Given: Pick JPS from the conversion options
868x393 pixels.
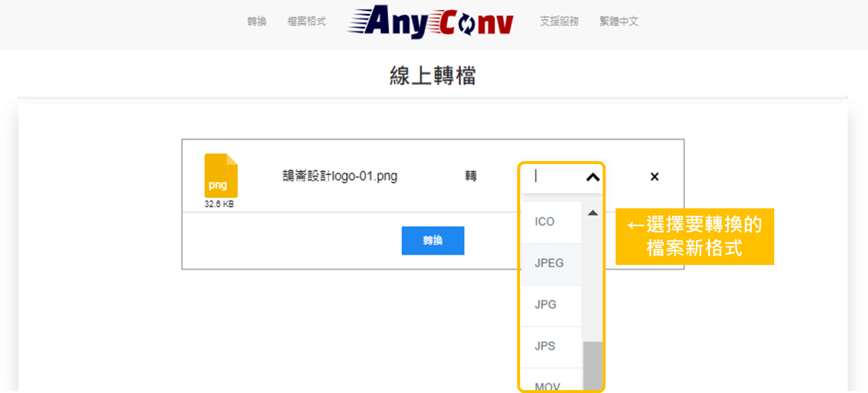Looking at the screenshot, I should 545,346.
